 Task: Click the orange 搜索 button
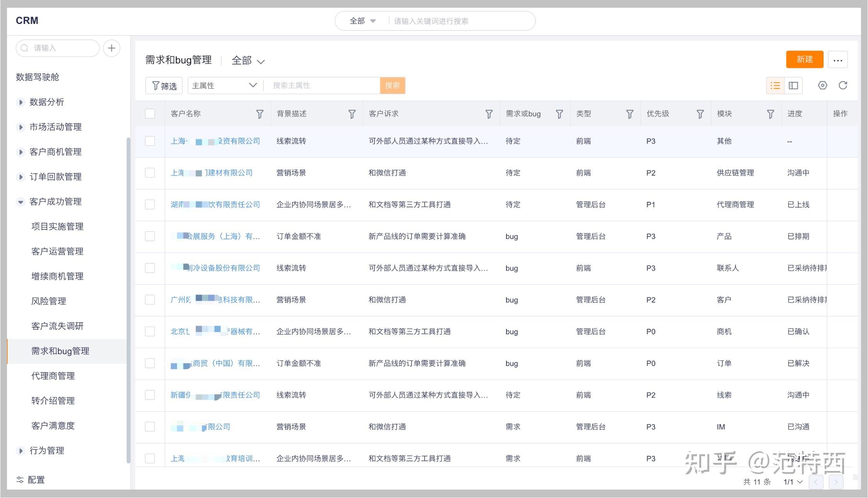pos(392,85)
